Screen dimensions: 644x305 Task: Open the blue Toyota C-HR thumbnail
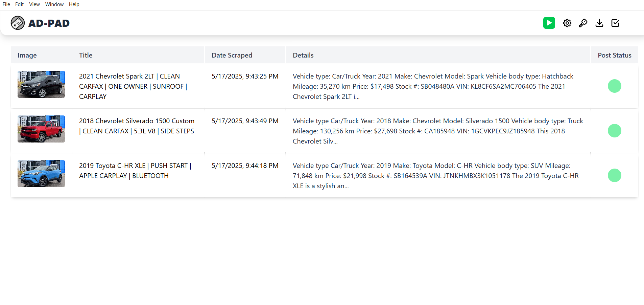pos(41,174)
